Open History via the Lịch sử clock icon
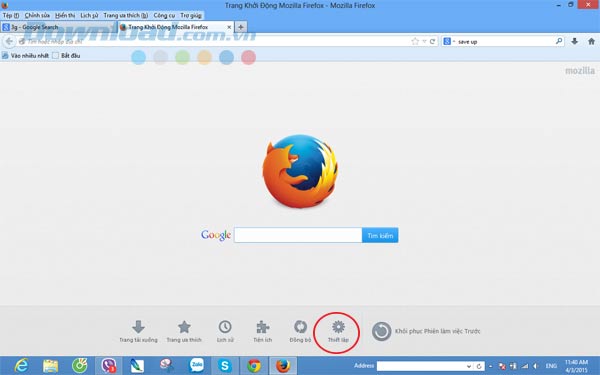This screenshot has height=375, width=600. (x=225, y=327)
